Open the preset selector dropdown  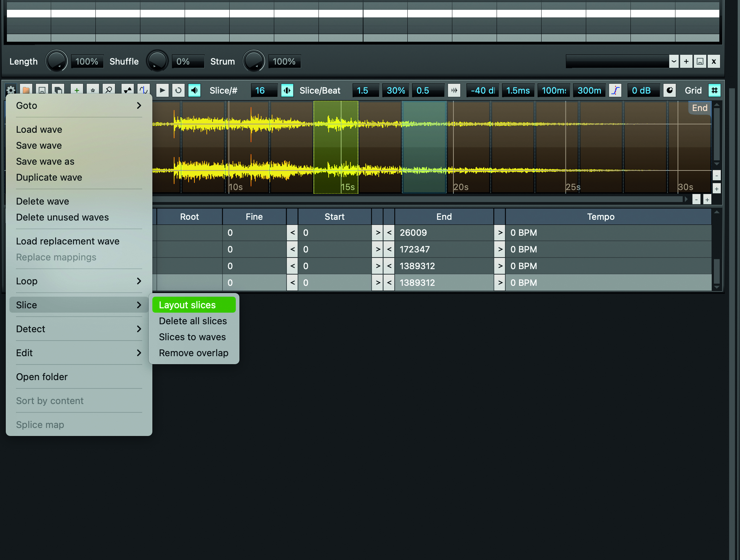(674, 61)
